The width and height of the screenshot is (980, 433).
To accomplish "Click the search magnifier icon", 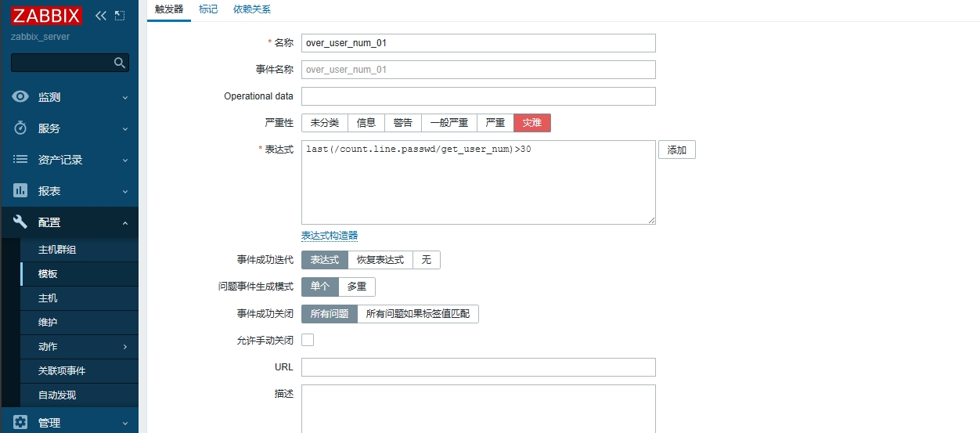I will pos(120,63).
